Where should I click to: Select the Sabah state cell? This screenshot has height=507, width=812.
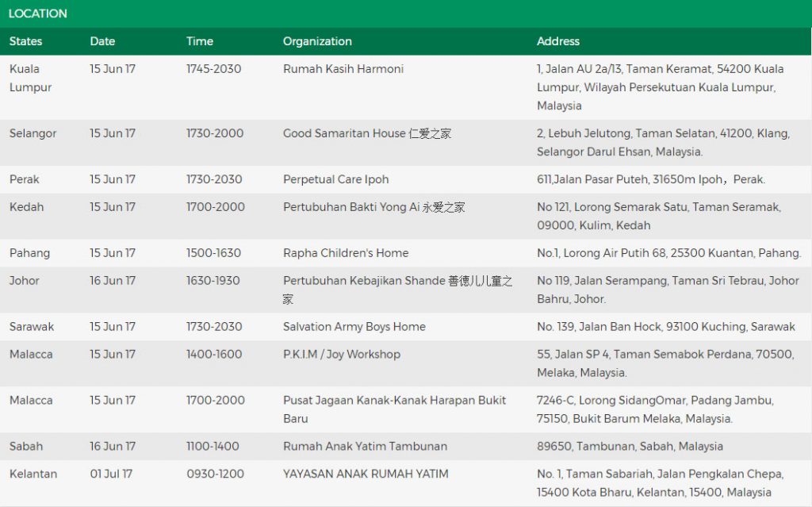pyautogui.click(x=26, y=447)
